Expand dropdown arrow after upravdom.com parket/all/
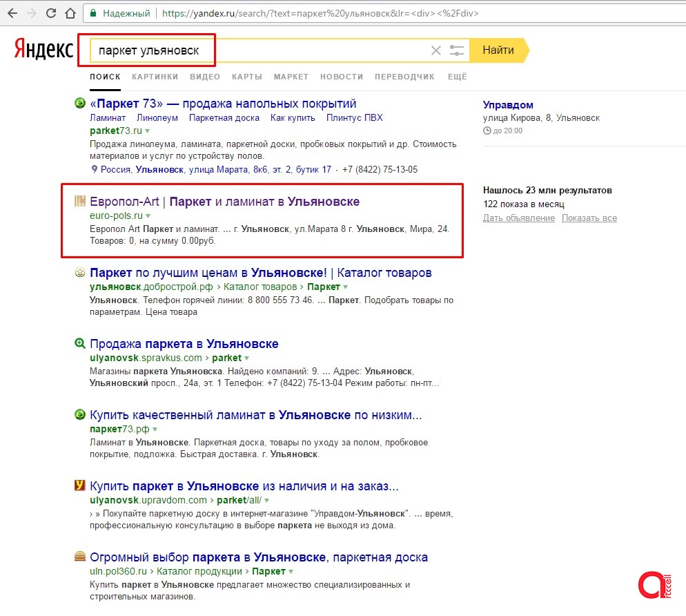Screen dimensions: 686x616 click(267, 501)
